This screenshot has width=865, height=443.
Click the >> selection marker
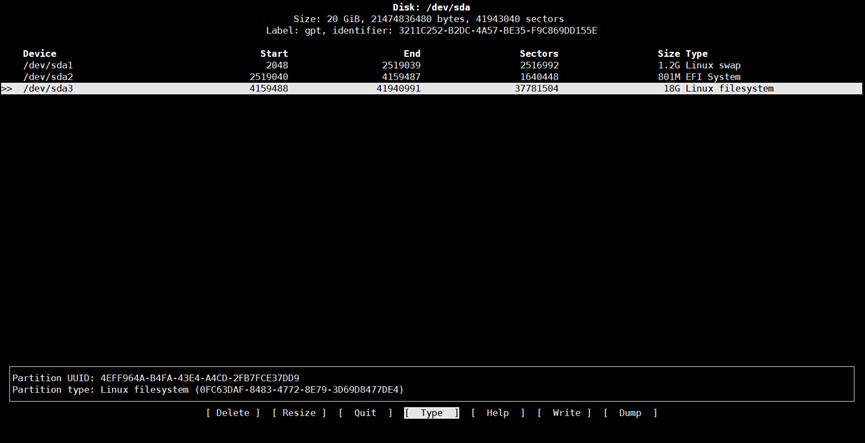tap(7, 89)
